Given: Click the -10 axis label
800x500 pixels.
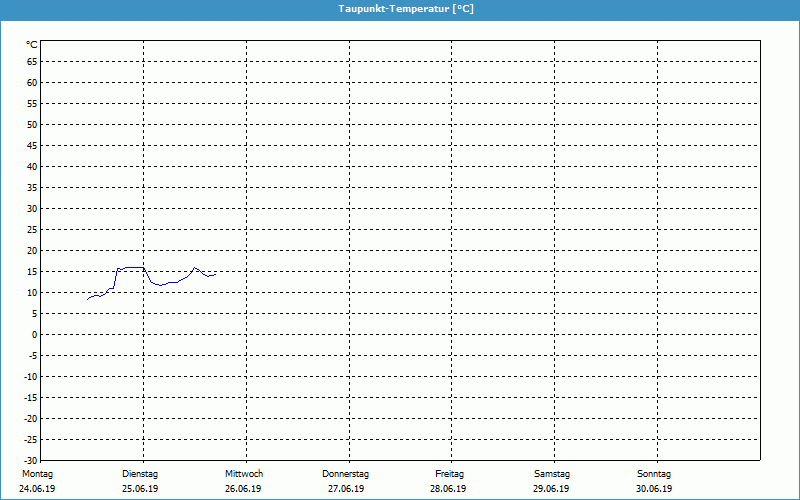Looking at the screenshot, I should [31, 377].
